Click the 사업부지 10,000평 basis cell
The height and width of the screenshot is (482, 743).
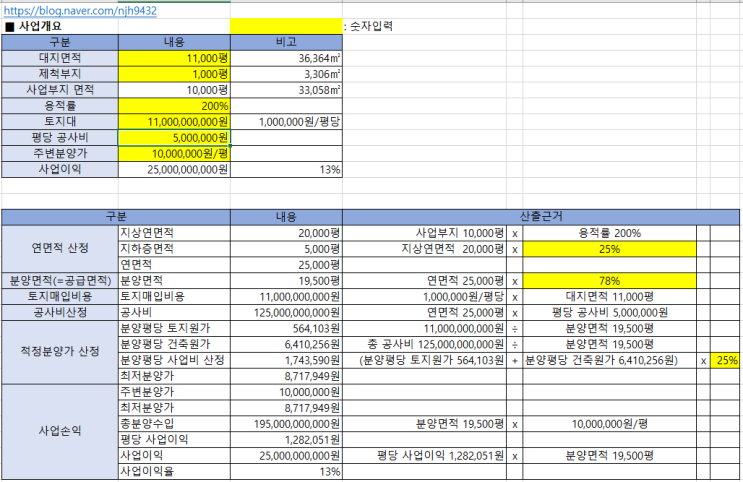(425, 233)
